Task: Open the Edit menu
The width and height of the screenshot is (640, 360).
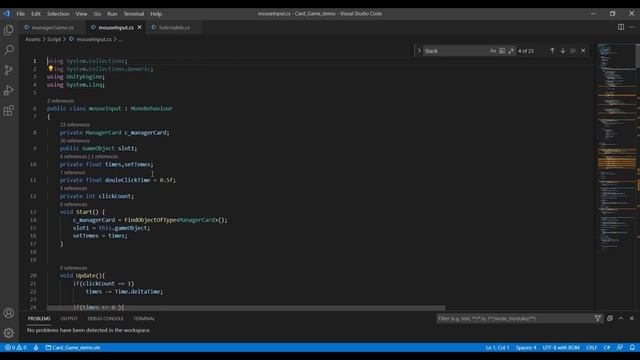Action: [x=36, y=13]
